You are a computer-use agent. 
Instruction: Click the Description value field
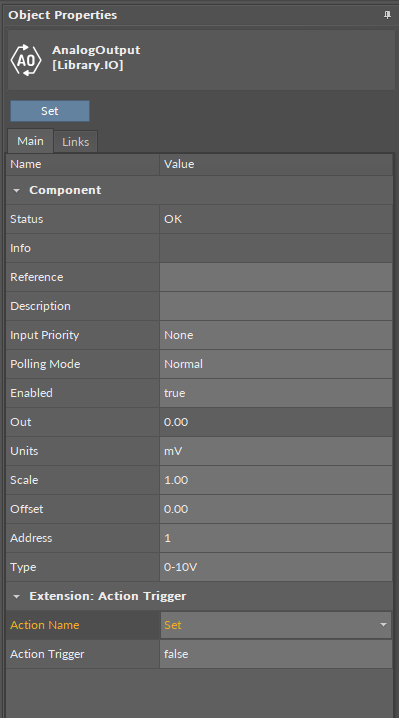click(276, 306)
